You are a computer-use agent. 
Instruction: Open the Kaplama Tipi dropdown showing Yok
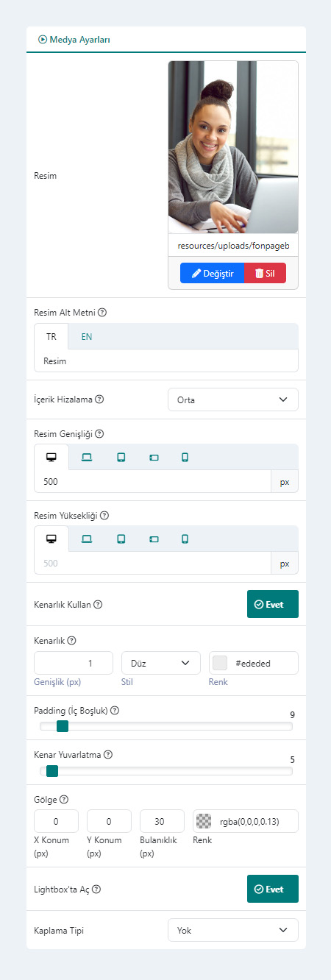pyautogui.click(x=233, y=930)
